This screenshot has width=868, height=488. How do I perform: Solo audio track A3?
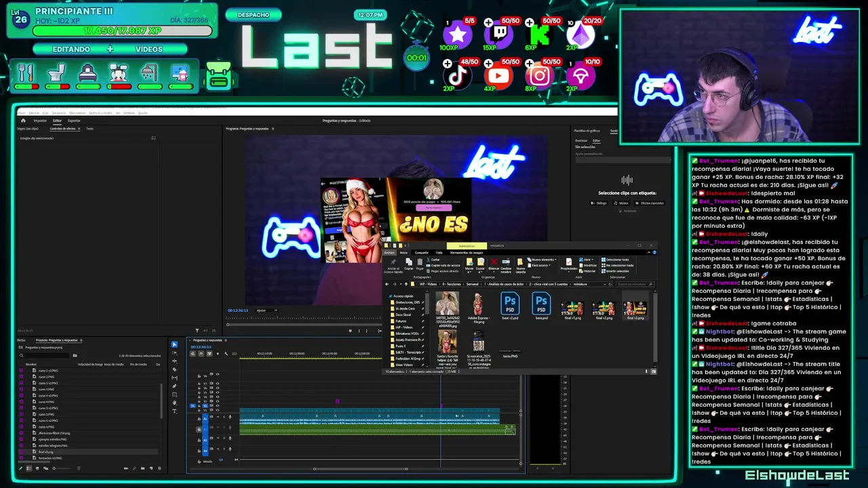click(224, 438)
